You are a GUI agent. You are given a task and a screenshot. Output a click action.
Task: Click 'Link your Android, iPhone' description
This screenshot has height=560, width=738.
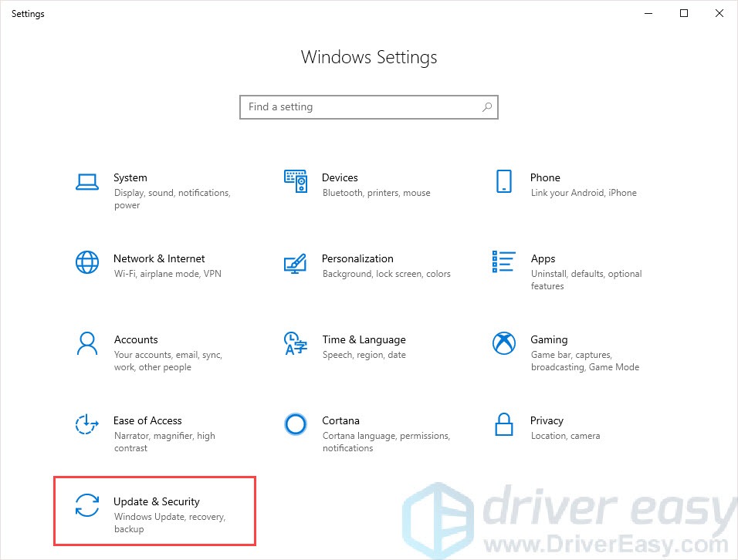[584, 193]
